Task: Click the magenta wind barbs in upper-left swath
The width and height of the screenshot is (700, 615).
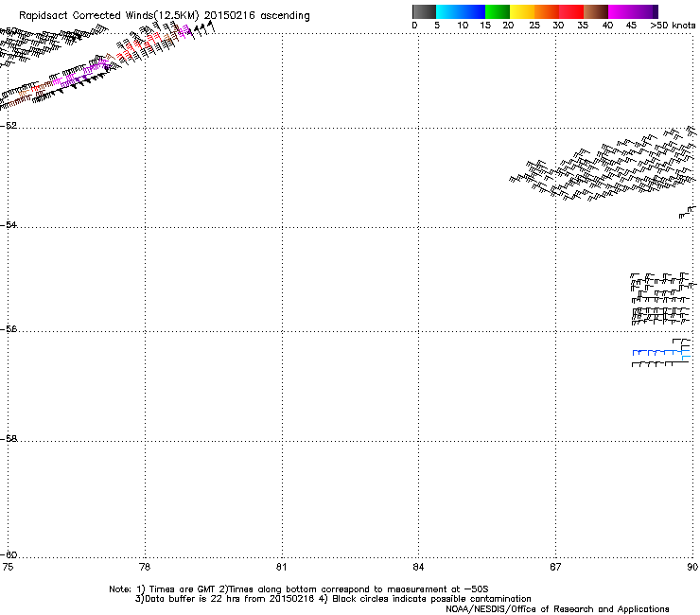Action: [80, 74]
